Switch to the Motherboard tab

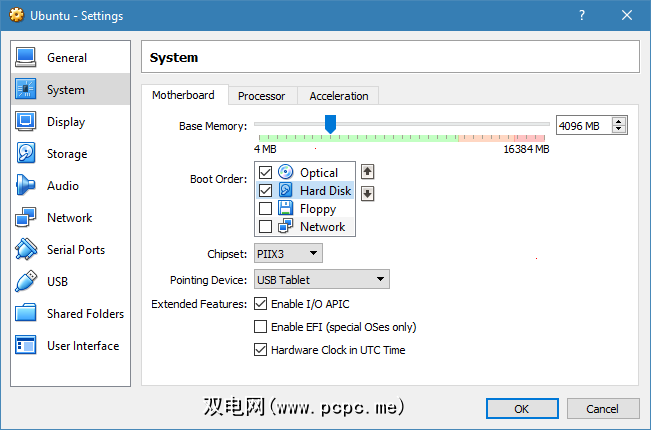(x=184, y=95)
